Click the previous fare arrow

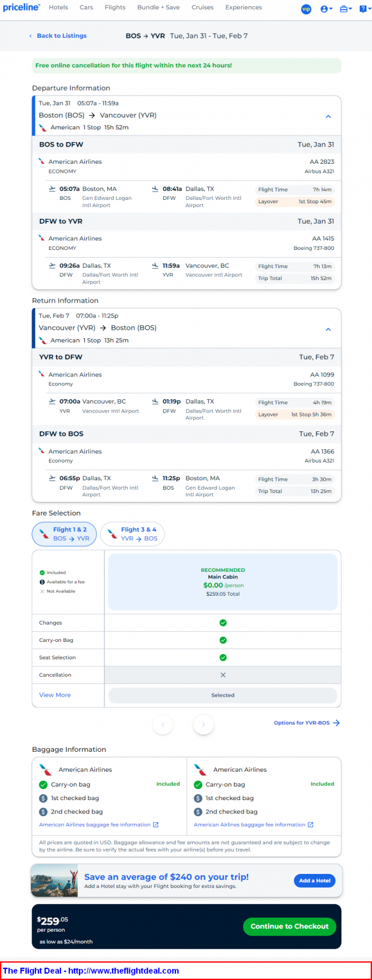[163, 724]
